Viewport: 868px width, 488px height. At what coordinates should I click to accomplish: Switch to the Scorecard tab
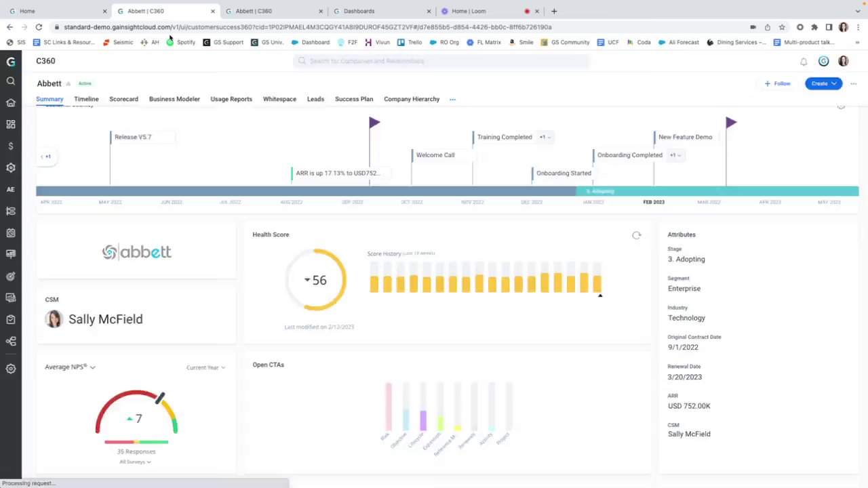click(x=123, y=99)
